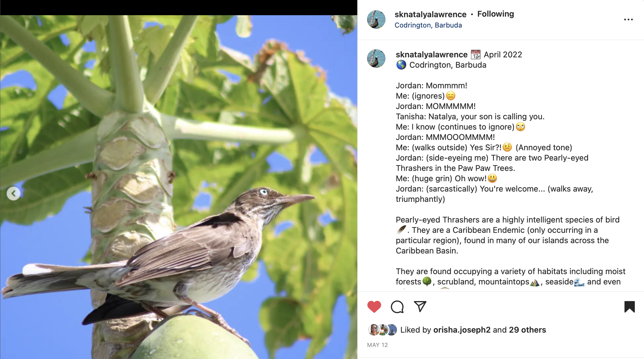Remove post from saved bookmarks
The height and width of the screenshot is (359, 644).
(x=629, y=307)
